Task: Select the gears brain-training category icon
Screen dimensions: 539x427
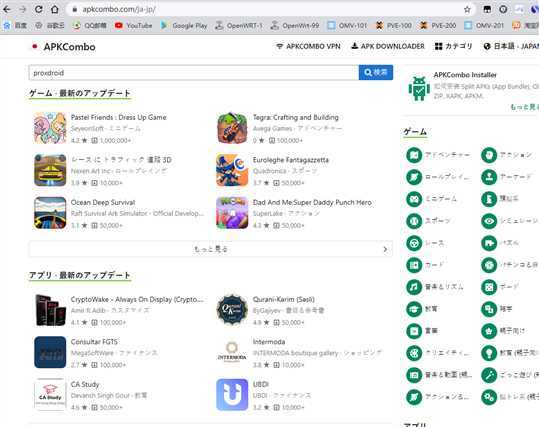Action: pyautogui.click(x=489, y=397)
